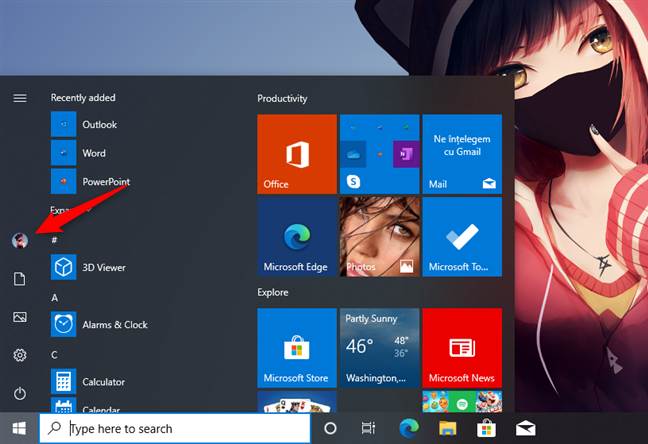Open the Microsoft News tile
The height and width of the screenshot is (444, 648).
click(462, 348)
